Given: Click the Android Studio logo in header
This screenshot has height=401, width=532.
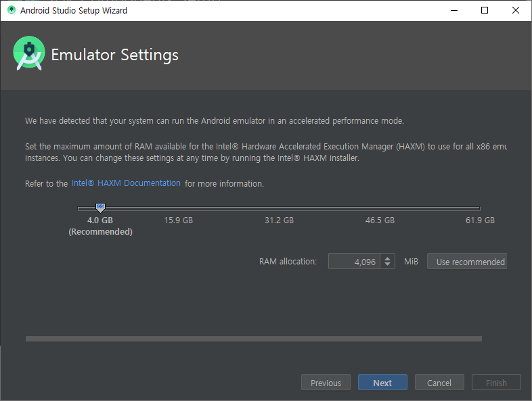Looking at the screenshot, I should [29, 53].
